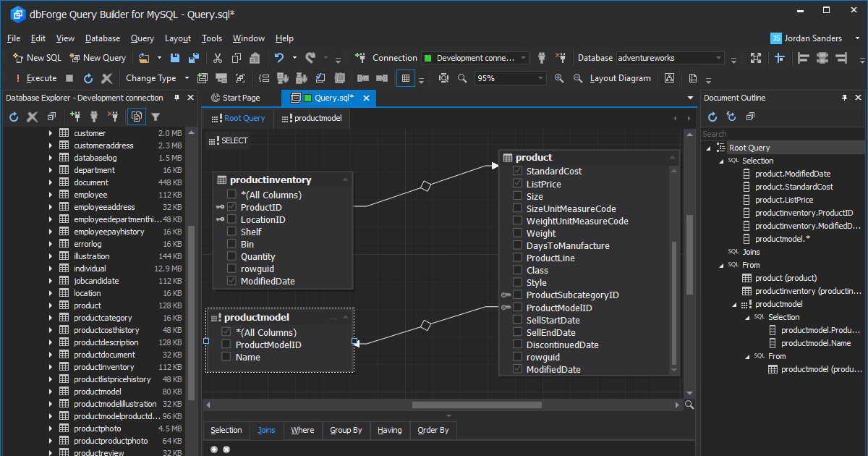The image size is (868, 456).
Task: Click the Zoom In magnifier icon
Action: click(x=559, y=78)
